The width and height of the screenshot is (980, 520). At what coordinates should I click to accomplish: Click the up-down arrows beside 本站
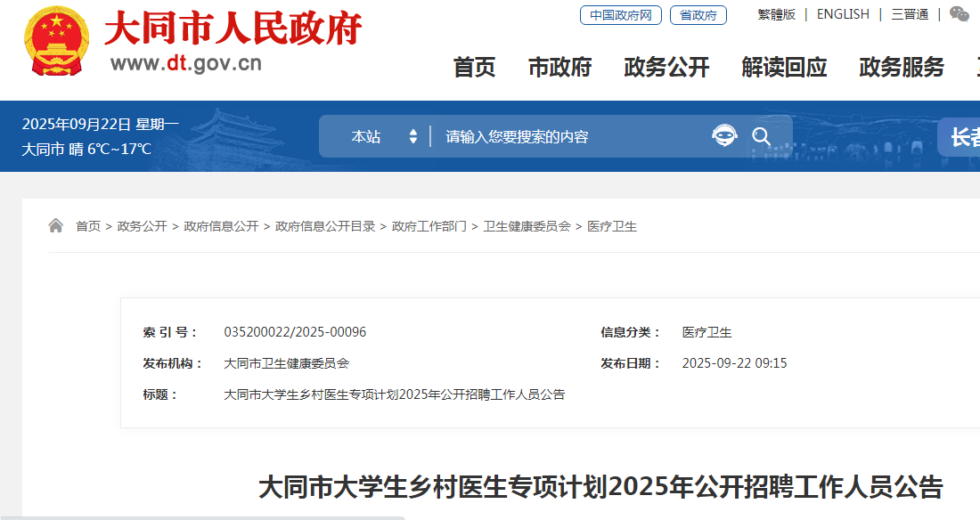click(x=413, y=137)
